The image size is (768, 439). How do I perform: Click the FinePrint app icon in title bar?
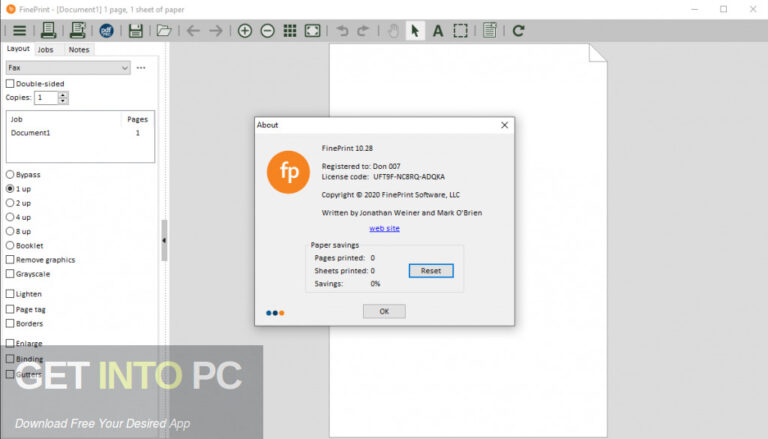11,9
